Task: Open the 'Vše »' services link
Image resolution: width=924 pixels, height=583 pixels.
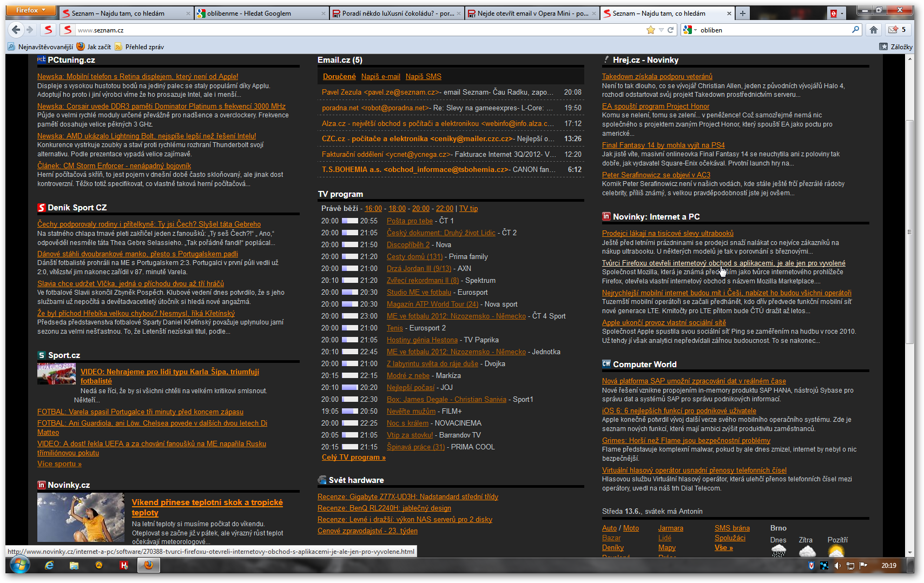Action: pos(724,548)
